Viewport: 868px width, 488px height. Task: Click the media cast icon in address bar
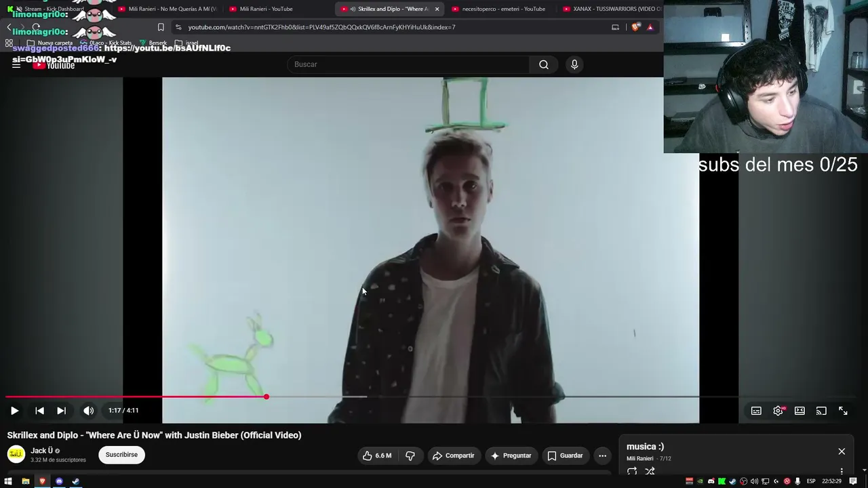pyautogui.click(x=615, y=27)
